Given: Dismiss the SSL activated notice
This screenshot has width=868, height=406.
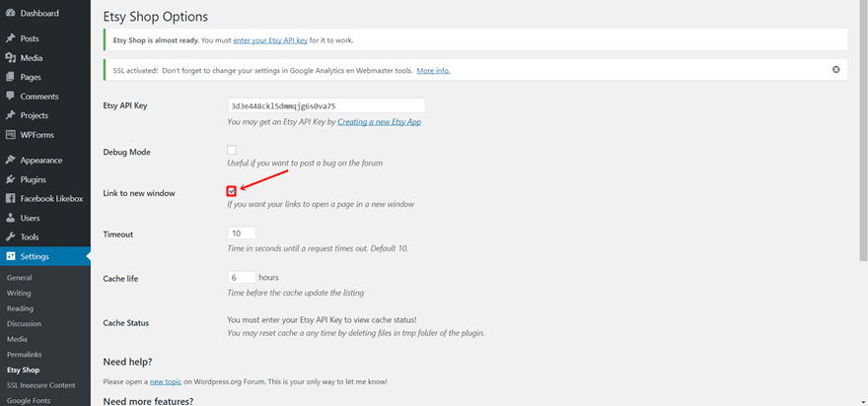Looking at the screenshot, I should pyautogui.click(x=835, y=70).
